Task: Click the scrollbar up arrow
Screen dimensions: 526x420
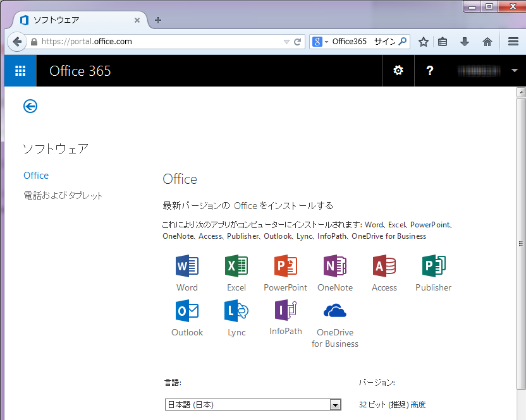Action: click(x=521, y=92)
